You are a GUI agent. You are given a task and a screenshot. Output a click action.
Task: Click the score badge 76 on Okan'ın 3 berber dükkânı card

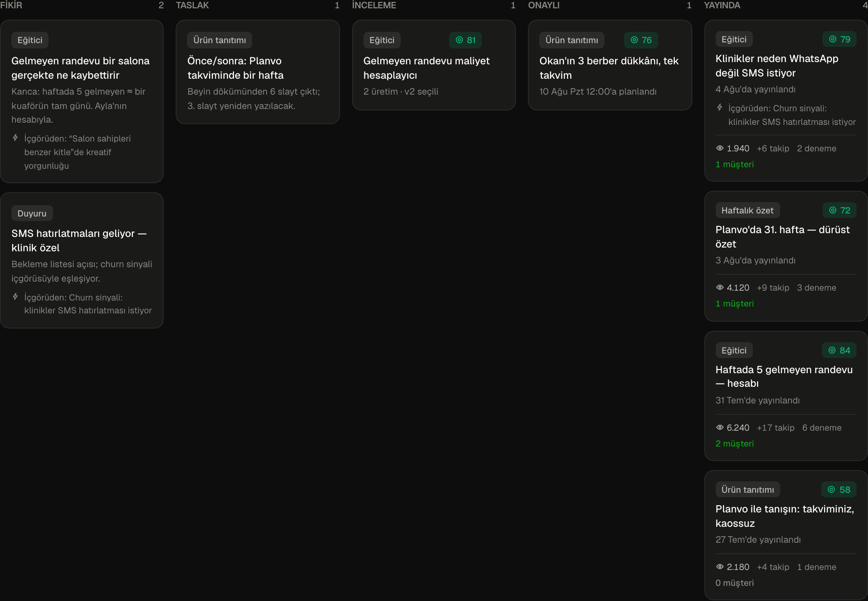click(641, 40)
